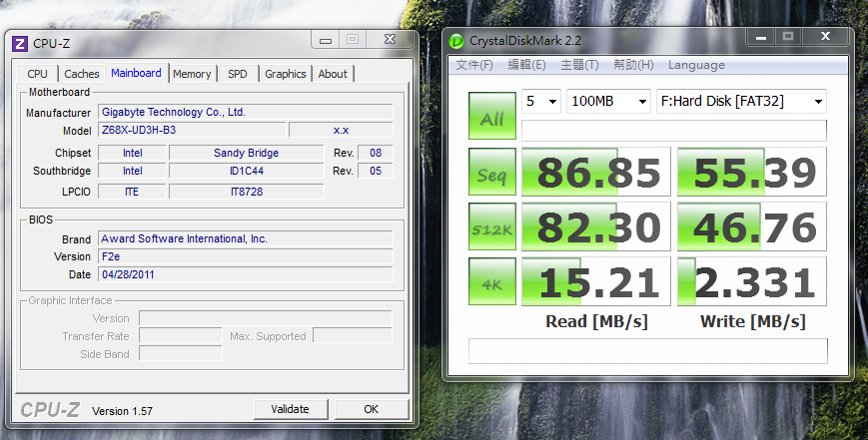Click the Seq write result 55.39

point(752,172)
